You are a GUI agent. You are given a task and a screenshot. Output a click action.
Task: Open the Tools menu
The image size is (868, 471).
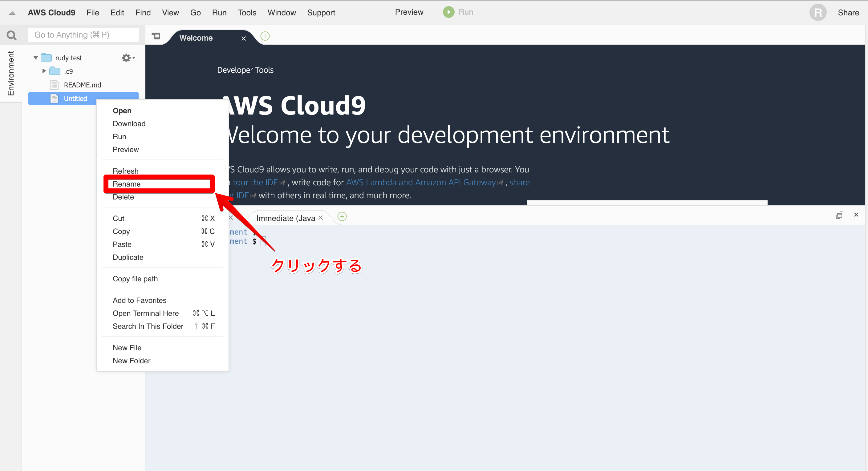coord(247,13)
